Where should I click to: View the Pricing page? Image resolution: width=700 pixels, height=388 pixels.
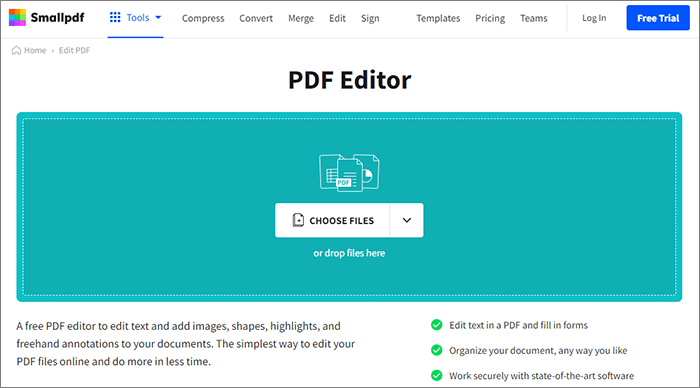(x=490, y=18)
